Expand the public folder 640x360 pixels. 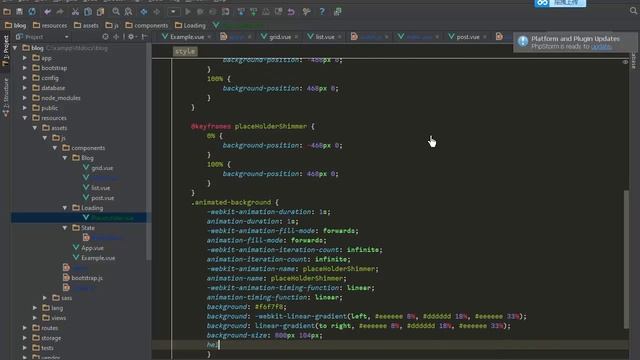click(x=25, y=108)
